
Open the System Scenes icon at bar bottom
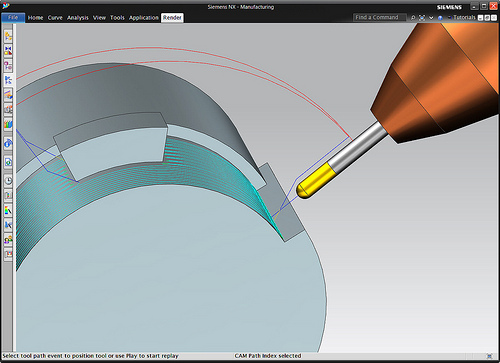(8, 254)
